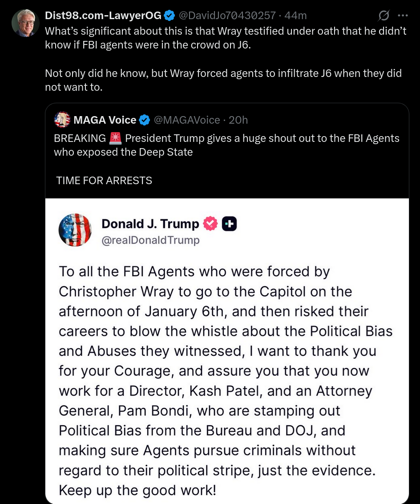Click the Donald J. Trump name in the screenshot
Viewport: 420px width, 504px height.
tap(150, 224)
